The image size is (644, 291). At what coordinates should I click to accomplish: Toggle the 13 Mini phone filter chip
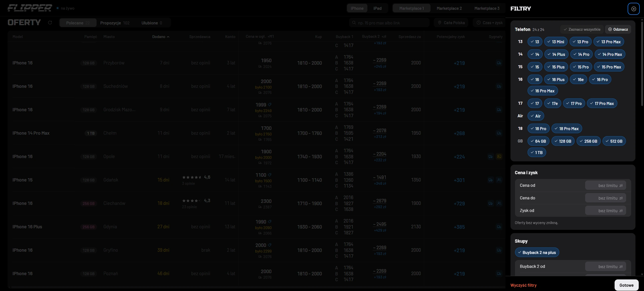click(x=556, y=42)
